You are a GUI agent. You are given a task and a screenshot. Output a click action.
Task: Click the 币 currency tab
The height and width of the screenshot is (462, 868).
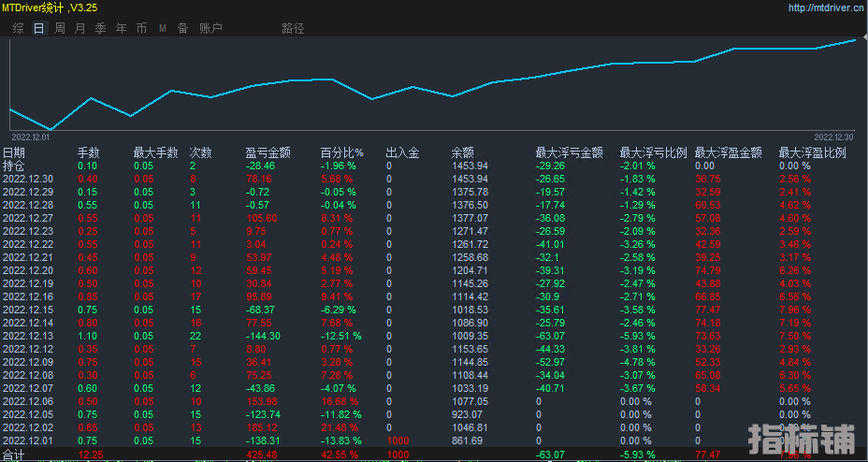142,28
